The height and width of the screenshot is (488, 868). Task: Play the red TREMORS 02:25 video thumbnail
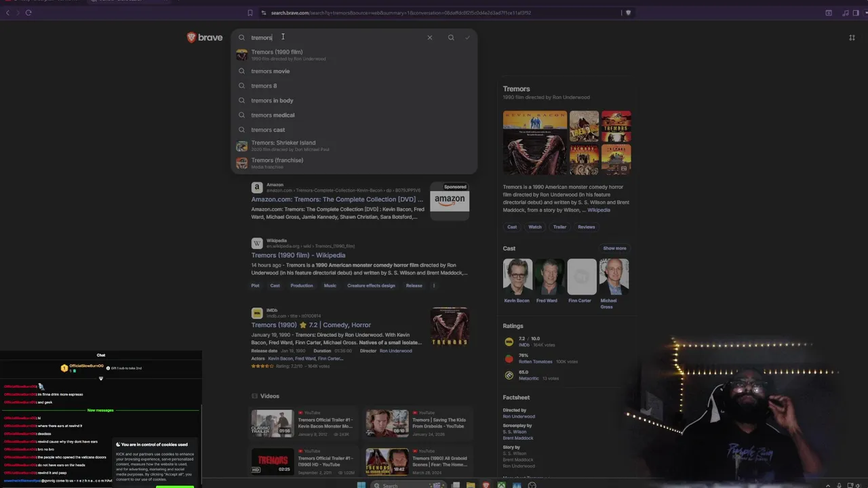click(273, 462)
